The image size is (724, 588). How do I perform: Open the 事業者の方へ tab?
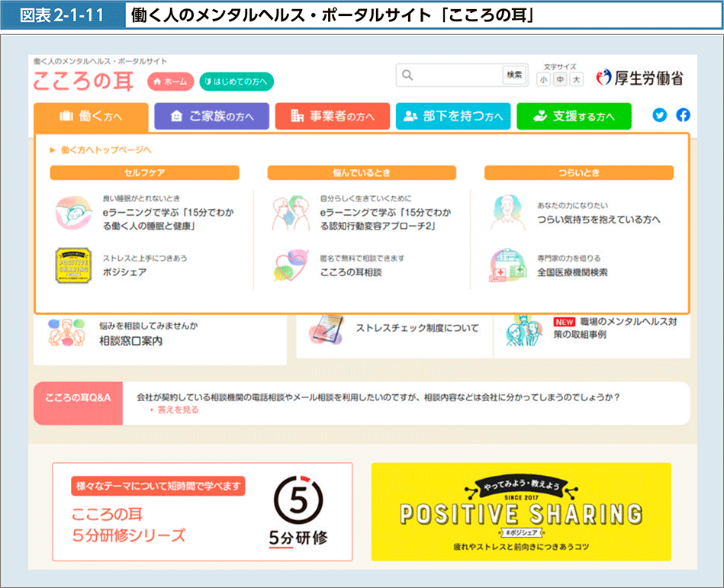(332, 117)
